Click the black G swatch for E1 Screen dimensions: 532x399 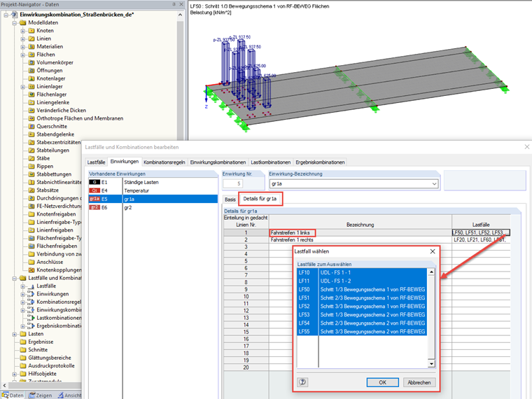coord(94,182)
